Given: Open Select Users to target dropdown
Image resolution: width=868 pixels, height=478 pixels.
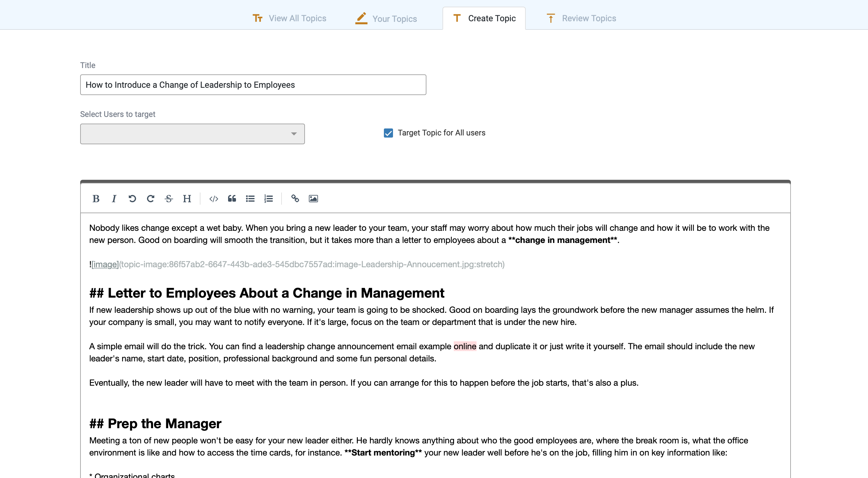Looking at the screenshot, I should tap(193, 134).
